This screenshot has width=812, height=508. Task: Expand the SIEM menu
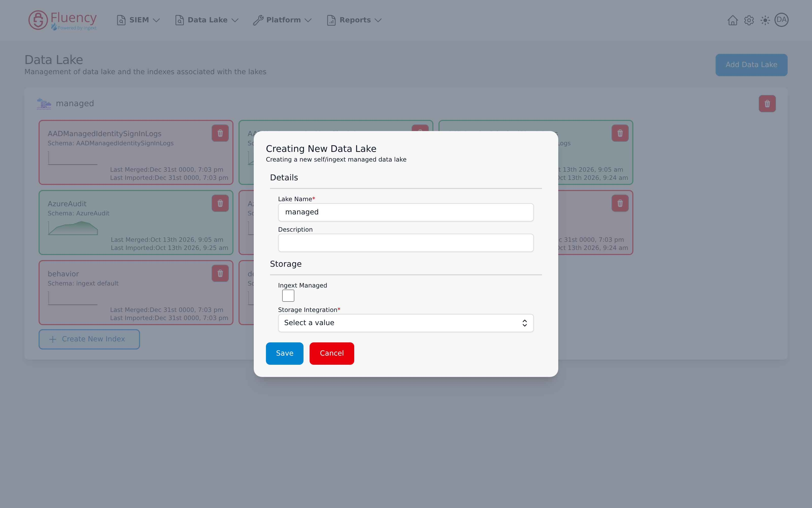138,20
